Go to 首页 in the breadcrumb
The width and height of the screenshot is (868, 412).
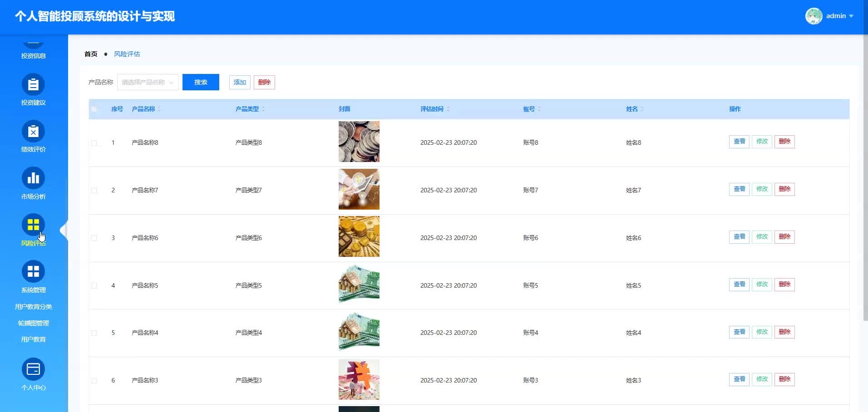coord(91,54)
